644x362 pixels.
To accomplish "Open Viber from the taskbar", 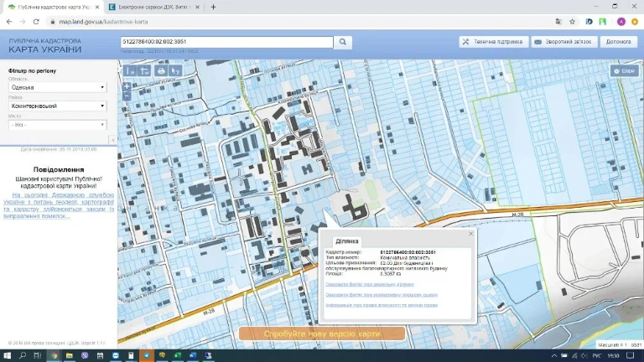I will point(85,355).
